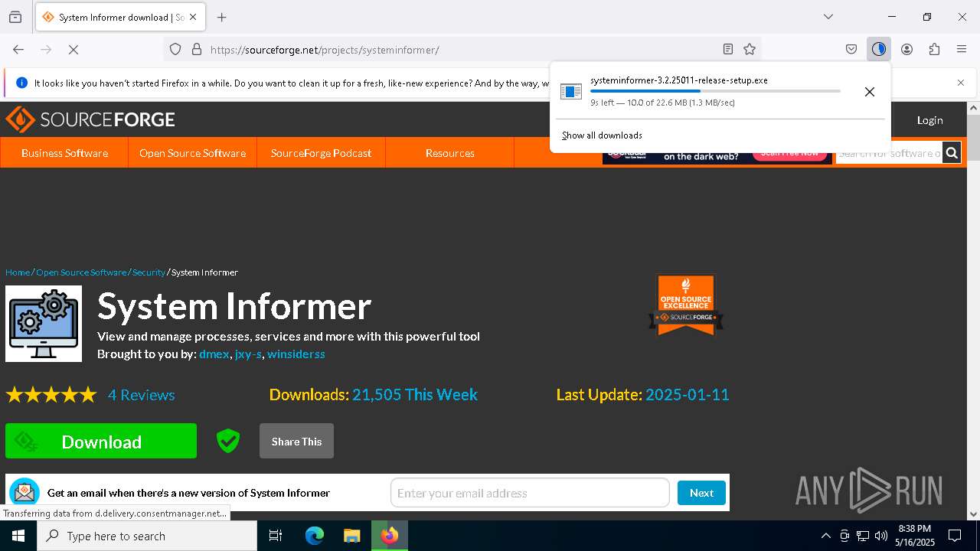
Task: Open Firefox application menu
Action: 962,50
